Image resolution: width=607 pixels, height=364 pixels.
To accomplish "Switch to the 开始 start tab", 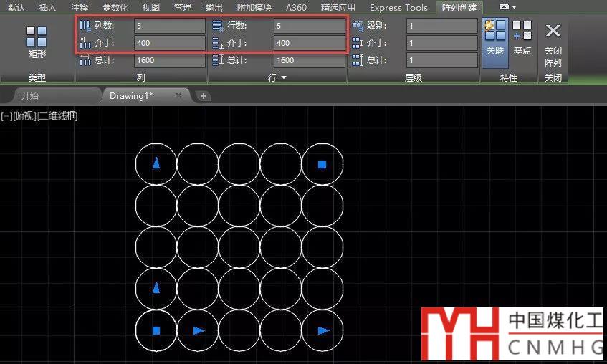I will 30,95.
